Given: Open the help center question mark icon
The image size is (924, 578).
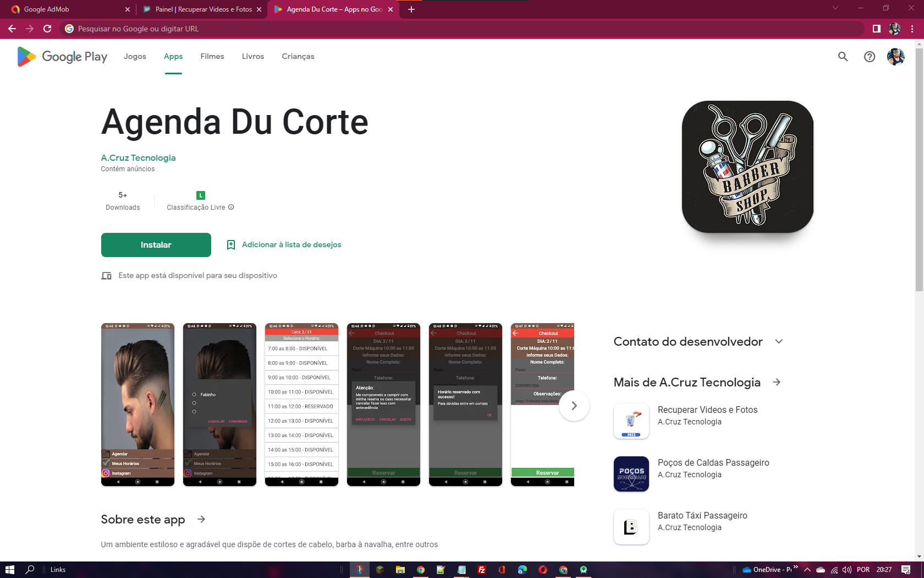Looking at the screenshot, I should coord(869,57).
